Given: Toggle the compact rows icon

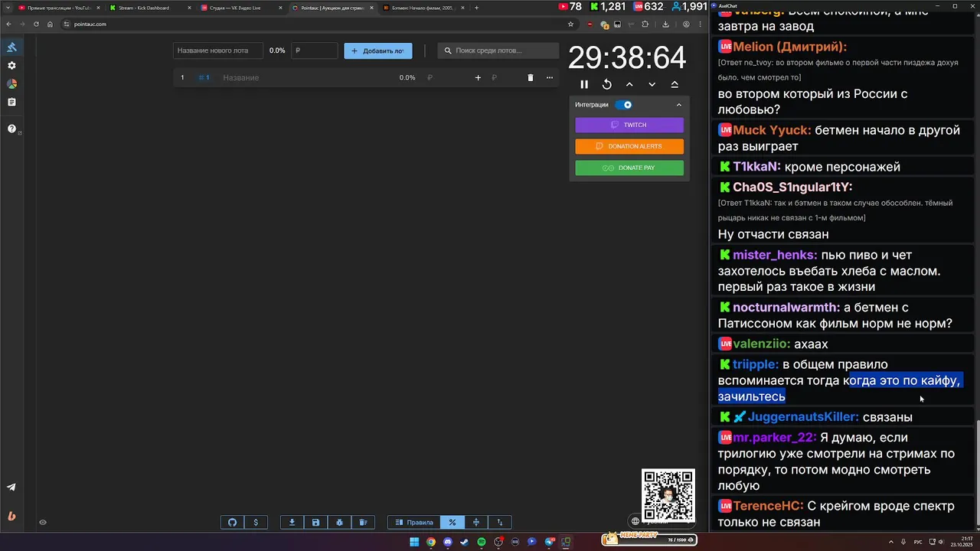Looking at the screenshot, I should coord(476,523).
